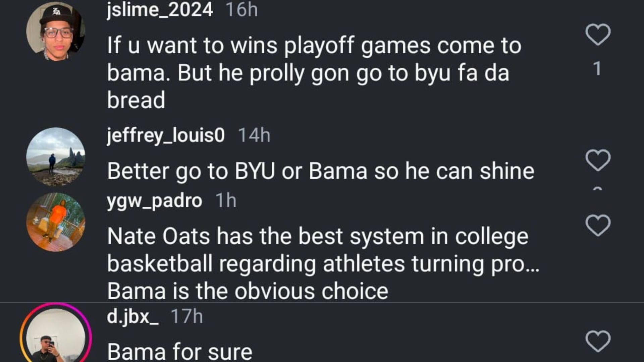Like d.jbx_'s "Bama for sure" comment

point(598,341)
